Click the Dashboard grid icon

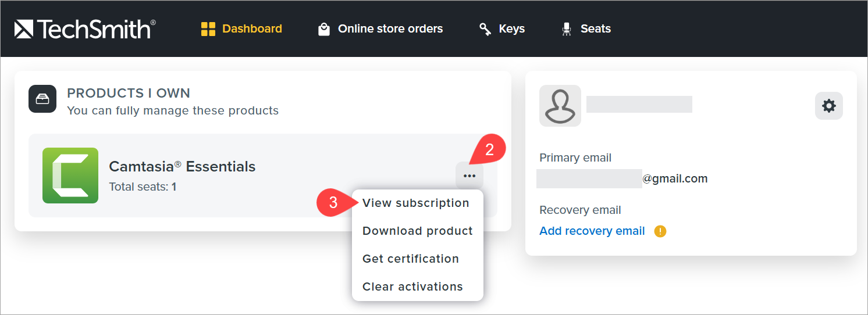point(208,29)
